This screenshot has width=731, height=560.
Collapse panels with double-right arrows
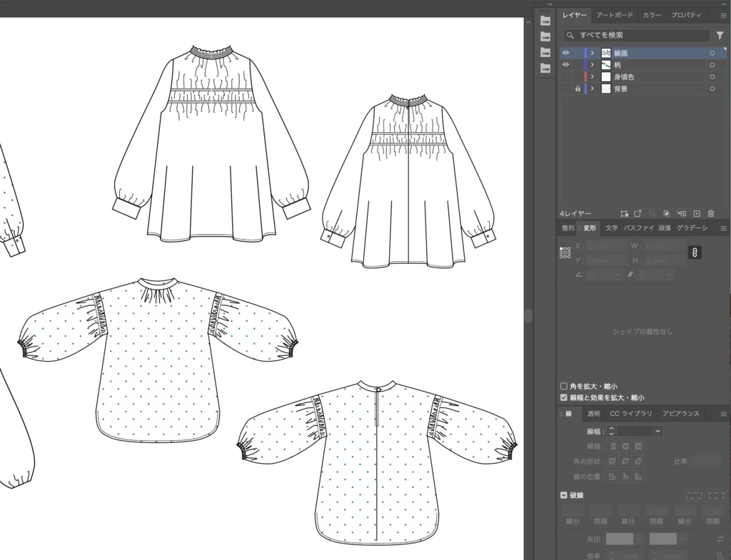[724, 4]
